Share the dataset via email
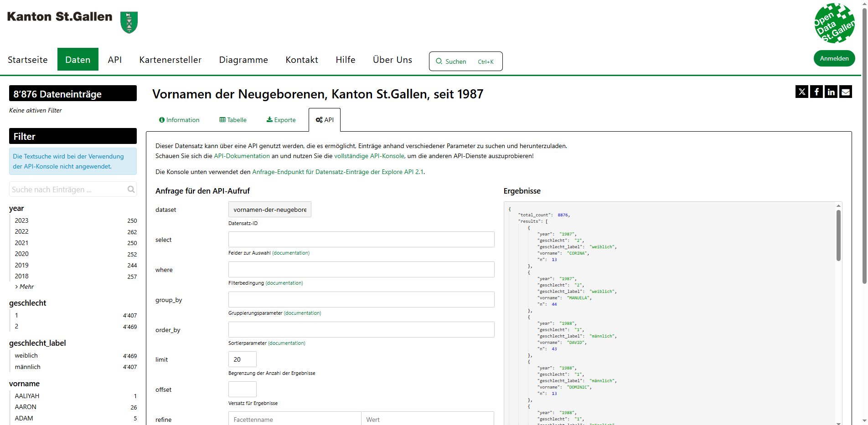Screen dimensions: 868x425 click(846, 92)
